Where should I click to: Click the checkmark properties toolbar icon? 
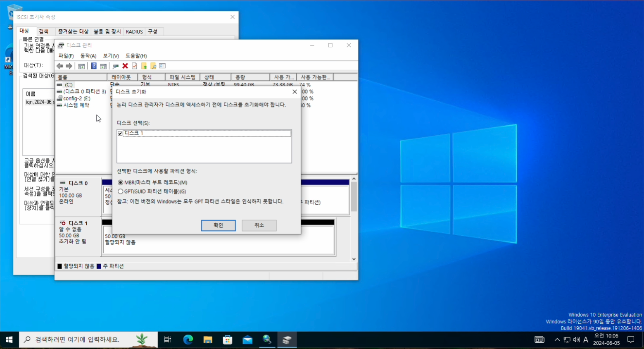pos(135,66)
